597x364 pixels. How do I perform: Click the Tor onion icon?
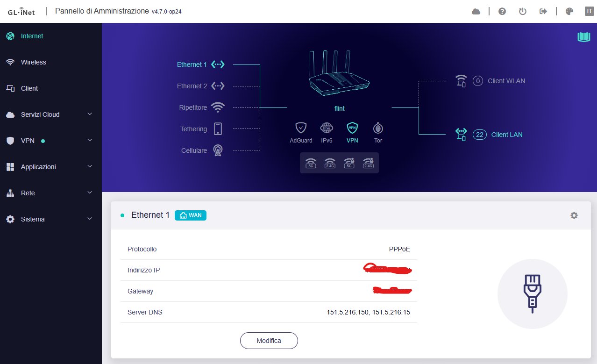click(378, 128)
